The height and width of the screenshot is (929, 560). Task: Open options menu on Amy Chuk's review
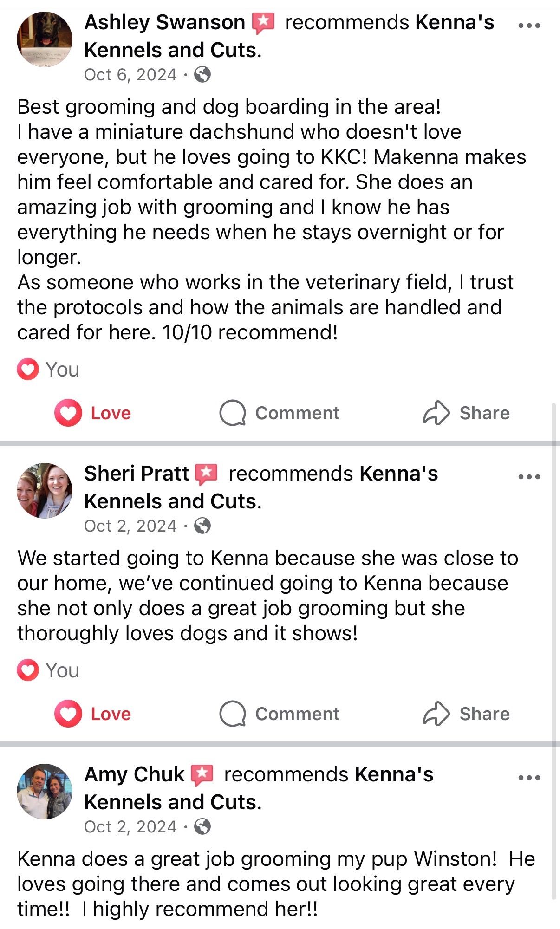pos(529,777)
